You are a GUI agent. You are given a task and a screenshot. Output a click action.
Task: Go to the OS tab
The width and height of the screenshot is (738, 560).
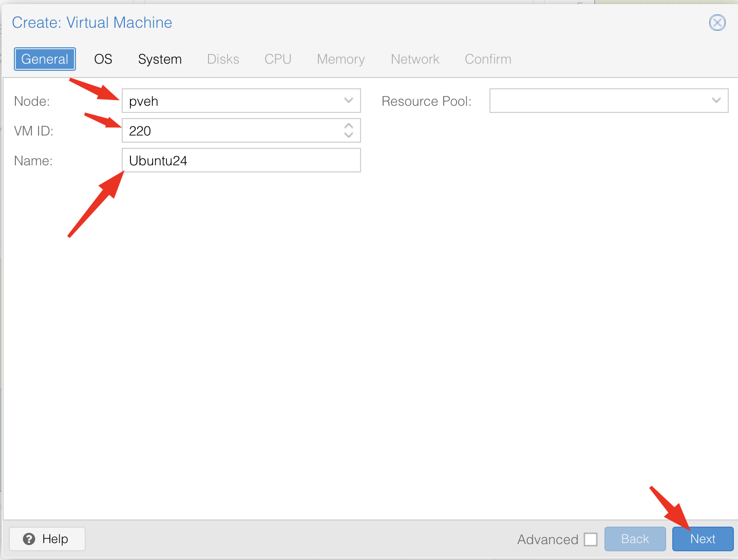point(103,59)
